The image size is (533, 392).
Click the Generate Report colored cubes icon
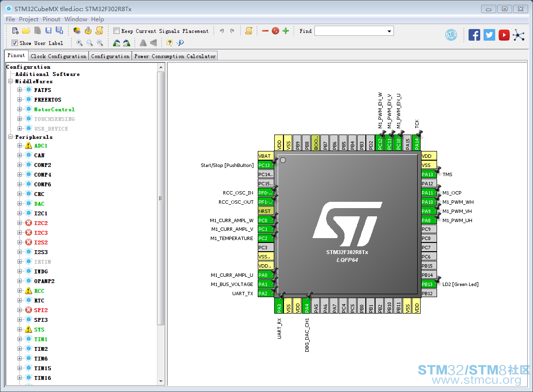[x=77, y=31]
